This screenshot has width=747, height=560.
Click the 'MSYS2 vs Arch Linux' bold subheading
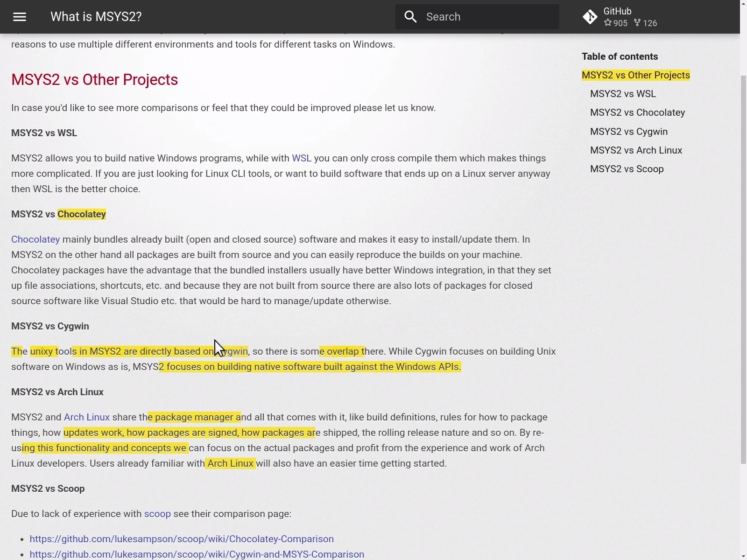click(x=57, y=392)
